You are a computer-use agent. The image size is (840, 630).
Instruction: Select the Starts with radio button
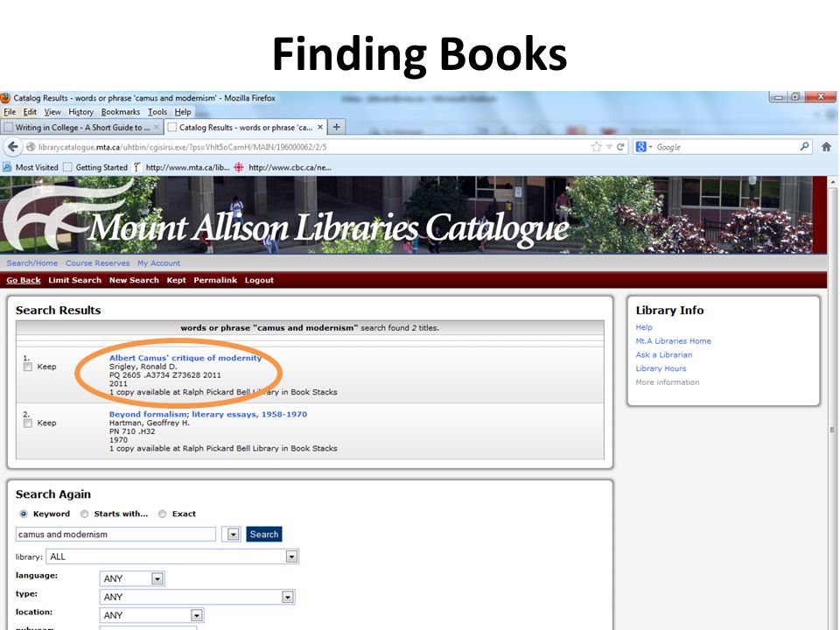(x=84, y=514)
